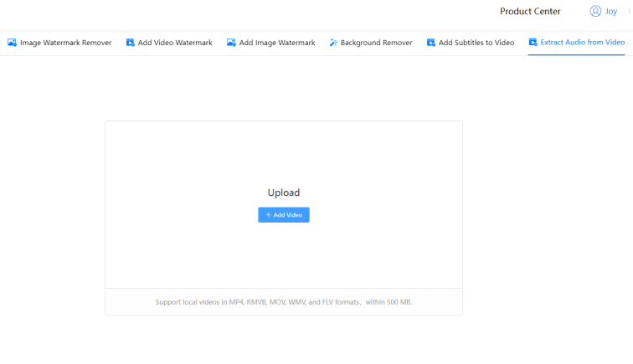Open the Add Subtitles to Video tab
This screenshot has width=633, height=364.
point(471,43)
